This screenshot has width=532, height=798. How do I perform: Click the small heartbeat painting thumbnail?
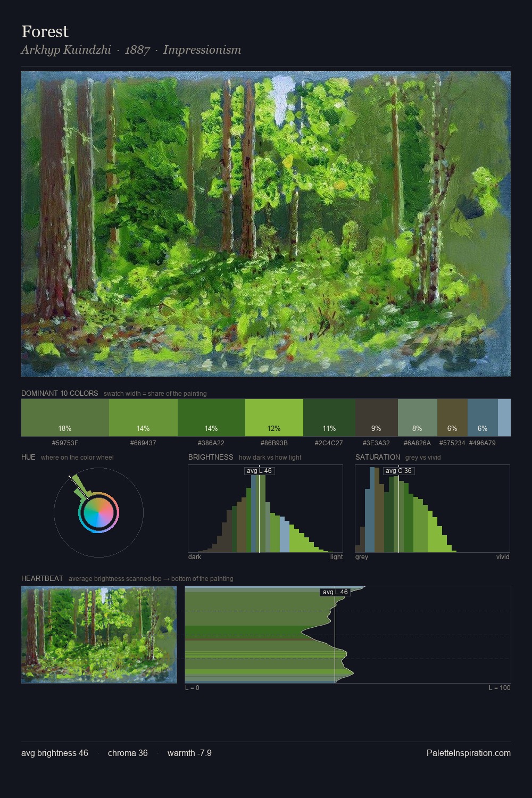click(99, 635)
